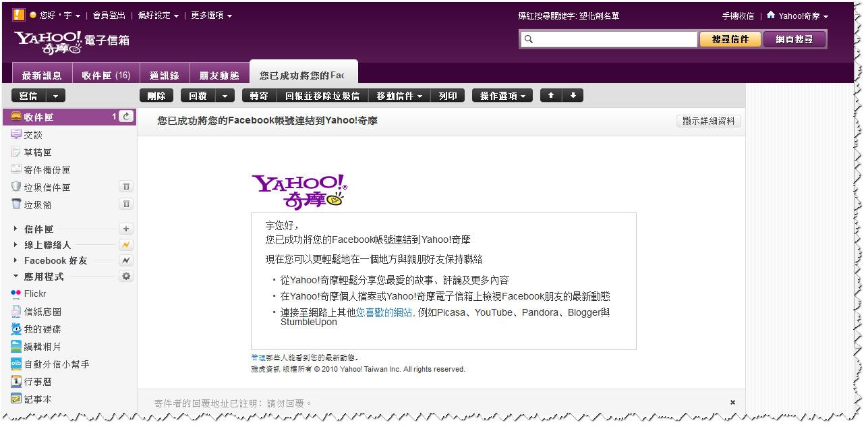Click the 交談 chat folder icon
This screenshot has height=427, width=868.
pyautogui.click(x=16, y=134)
